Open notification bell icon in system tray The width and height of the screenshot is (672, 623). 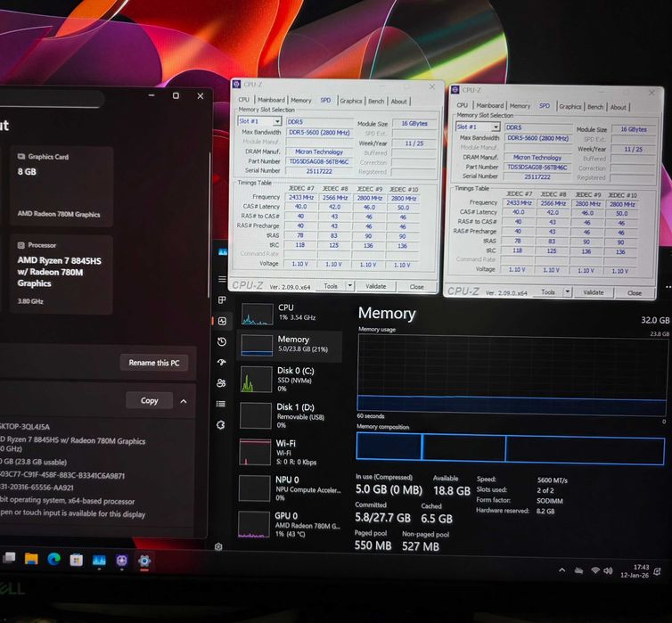click(x=658, y=571)
